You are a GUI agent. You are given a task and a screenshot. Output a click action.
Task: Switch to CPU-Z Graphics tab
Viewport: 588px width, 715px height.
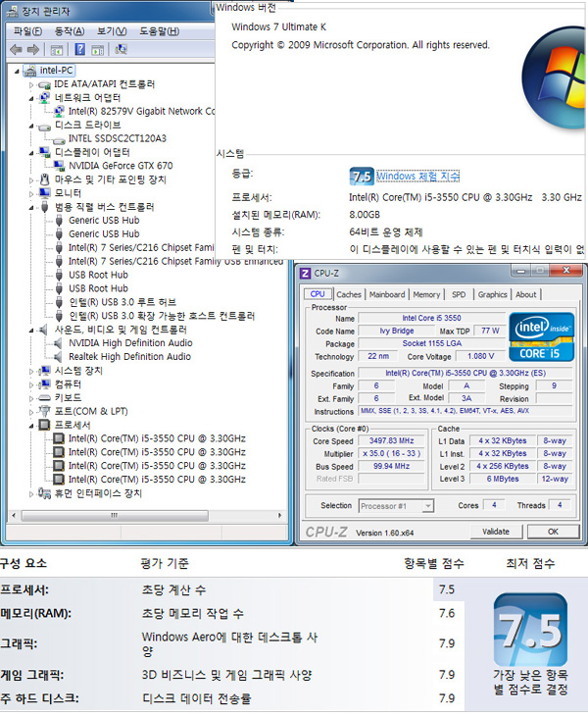tap(492, 294)
